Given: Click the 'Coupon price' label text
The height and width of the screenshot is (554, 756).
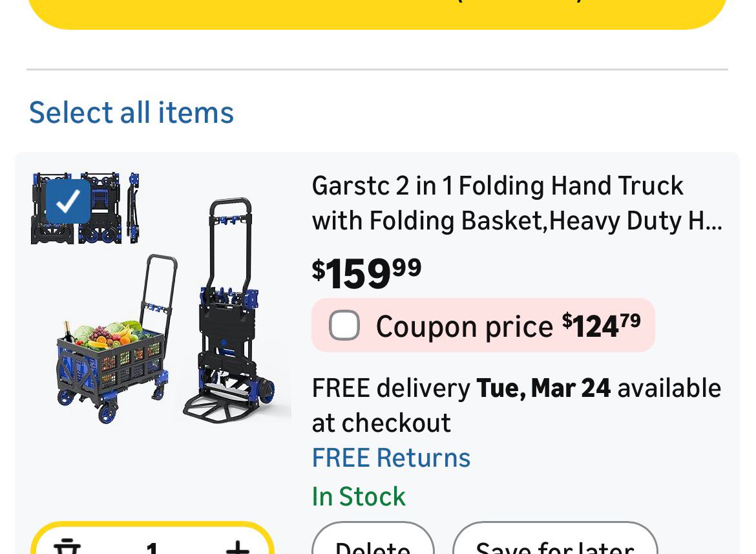Looking at the screenshot, I should pyautogui.click(x=464, y=326).
